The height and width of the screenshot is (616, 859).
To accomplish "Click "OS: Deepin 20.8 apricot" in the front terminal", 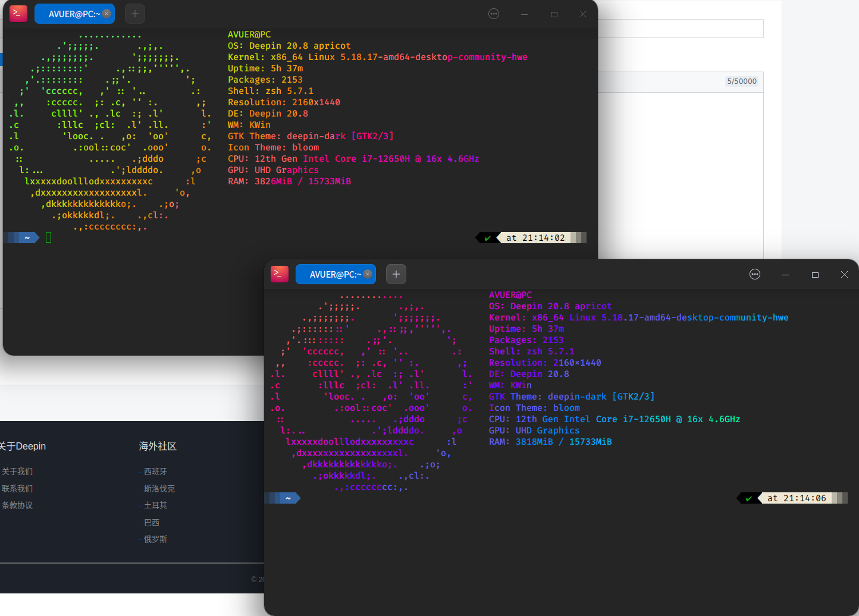I will tap(550, 306).
